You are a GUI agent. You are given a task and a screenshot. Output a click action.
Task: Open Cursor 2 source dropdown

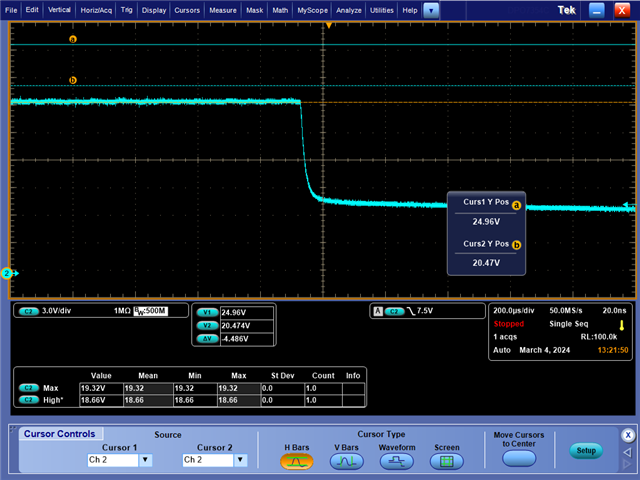[240, 460]
